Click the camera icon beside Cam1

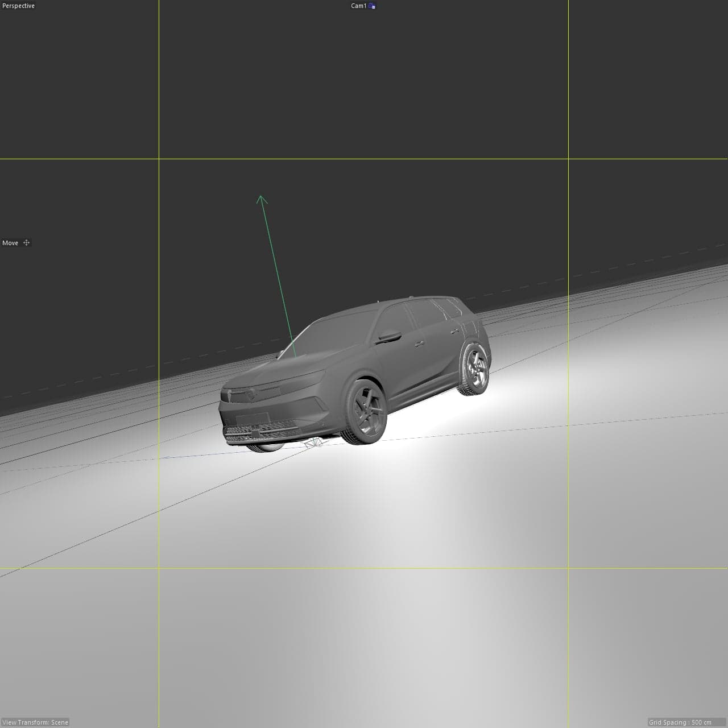[372, 6]
